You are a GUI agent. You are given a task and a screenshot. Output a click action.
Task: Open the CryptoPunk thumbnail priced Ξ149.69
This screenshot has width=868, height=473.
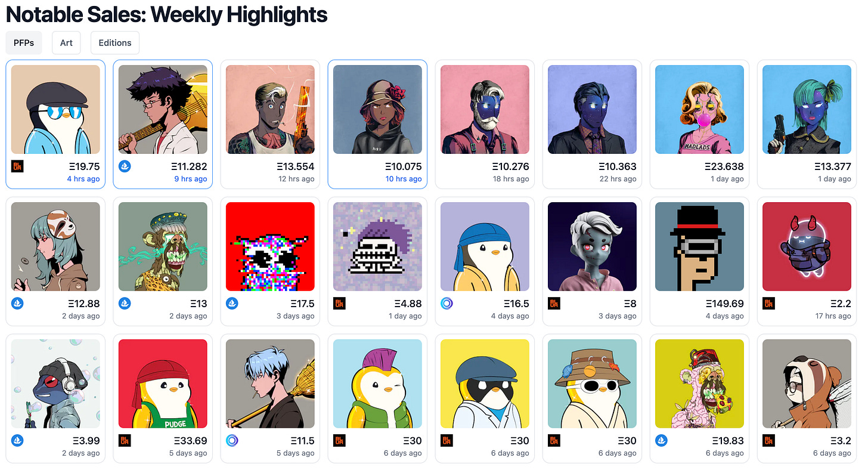point(699,246)
